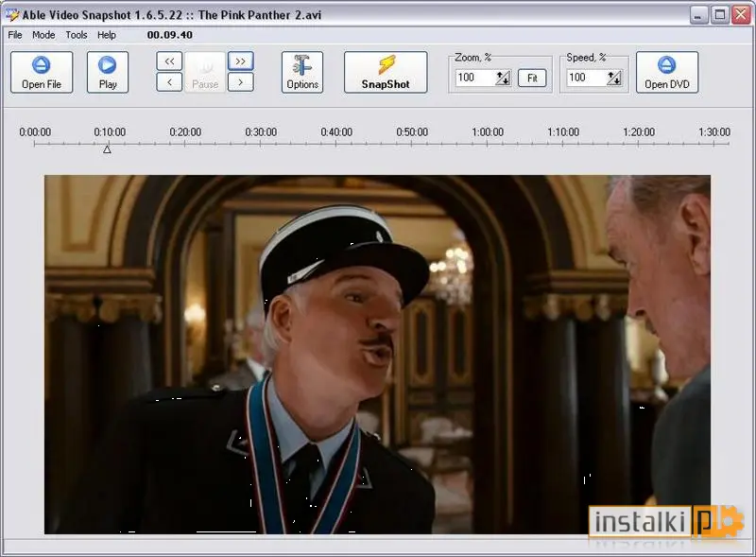The height and width of the screenshot is (557, 756).
Task: Open the Mode menu
Action: (43, 35)
